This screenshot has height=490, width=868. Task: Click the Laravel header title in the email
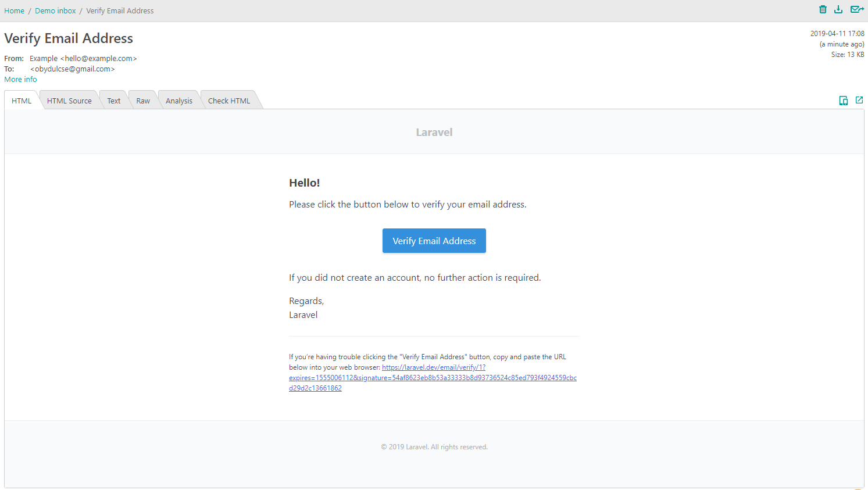pyautogui.click(x=434, y=133)
